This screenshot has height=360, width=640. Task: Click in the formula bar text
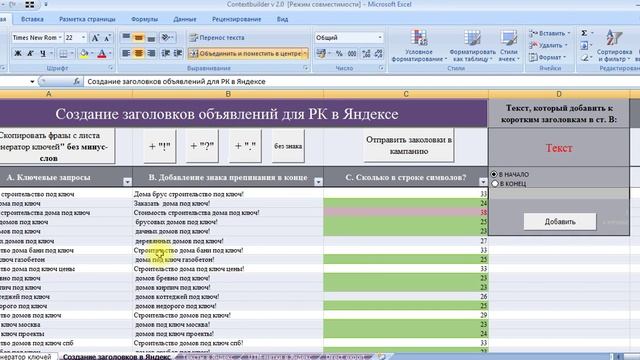click(176, 82)
